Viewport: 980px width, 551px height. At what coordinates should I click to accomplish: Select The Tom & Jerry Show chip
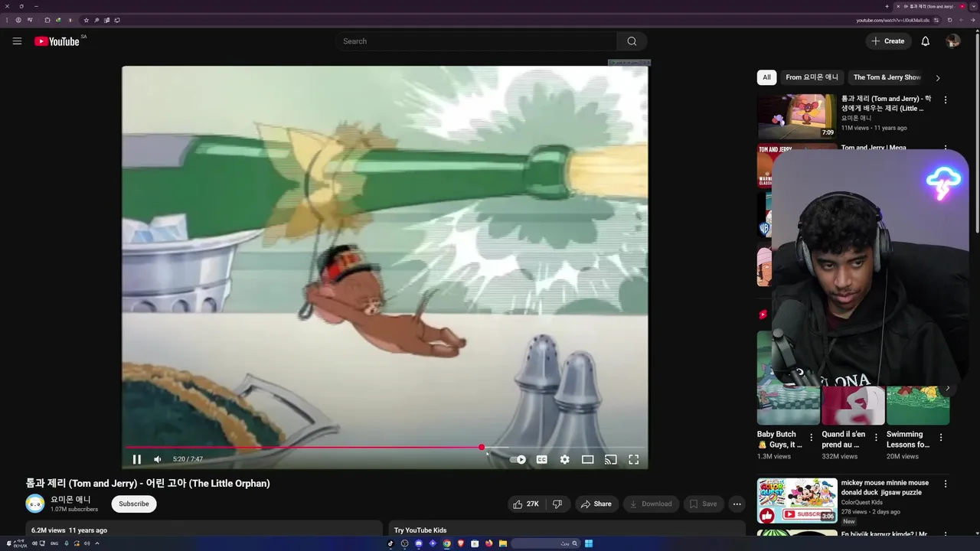tap(887, 77)
